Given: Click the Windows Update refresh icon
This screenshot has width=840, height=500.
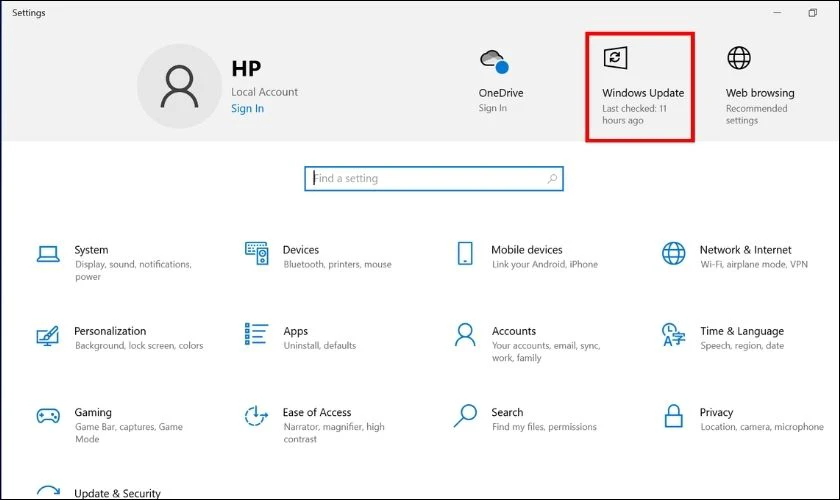Looking at the screenshot, I should coord(615,58).
